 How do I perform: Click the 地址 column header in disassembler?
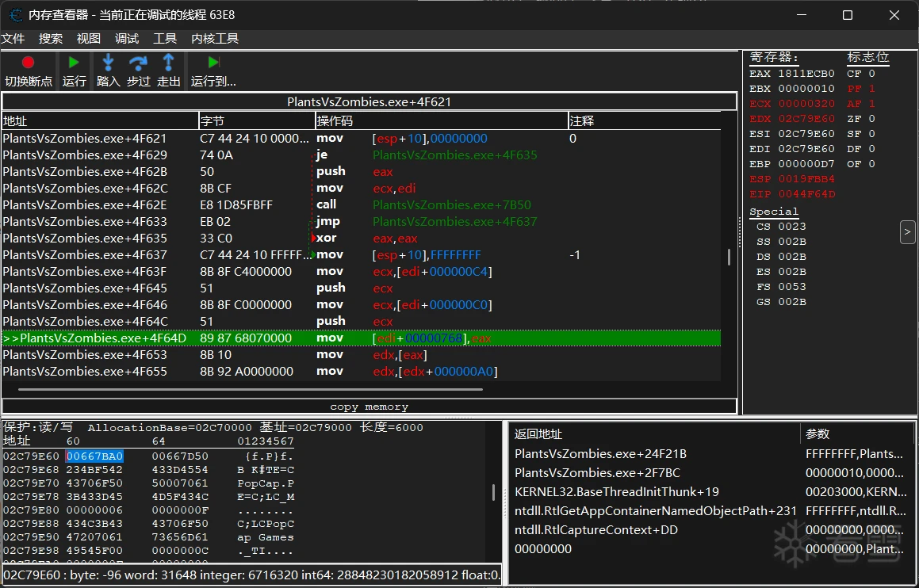(x=100, y=121)
